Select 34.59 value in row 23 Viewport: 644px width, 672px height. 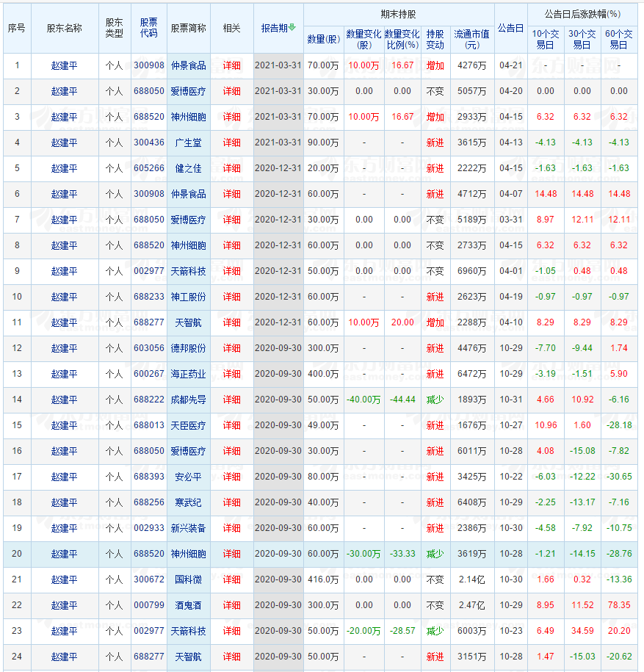click(582, 632)
